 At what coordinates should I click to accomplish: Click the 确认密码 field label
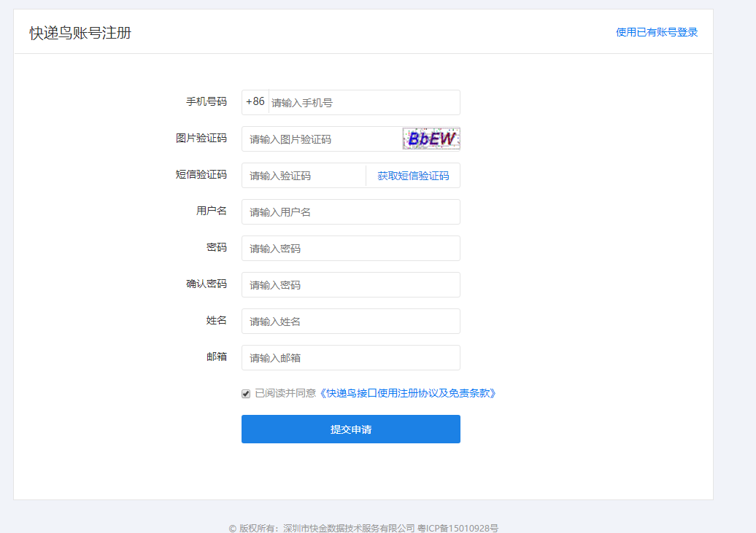coord(207,284)
